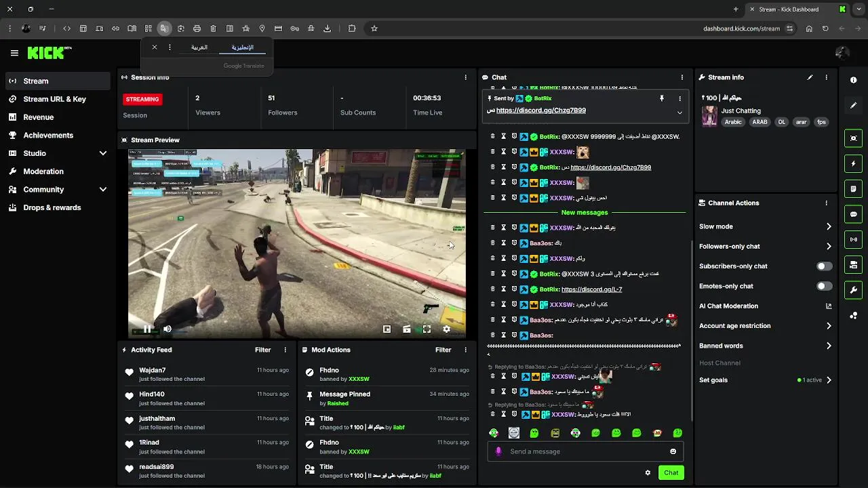Open Chat panel three-dot menu
The image size is (868, 488).
pyautogui.click(x=682, y=77)
